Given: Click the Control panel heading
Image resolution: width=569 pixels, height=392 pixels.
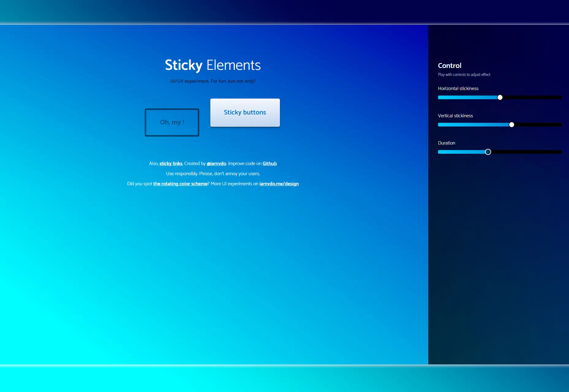Looking at the screenshot, I should click(449, 65).
